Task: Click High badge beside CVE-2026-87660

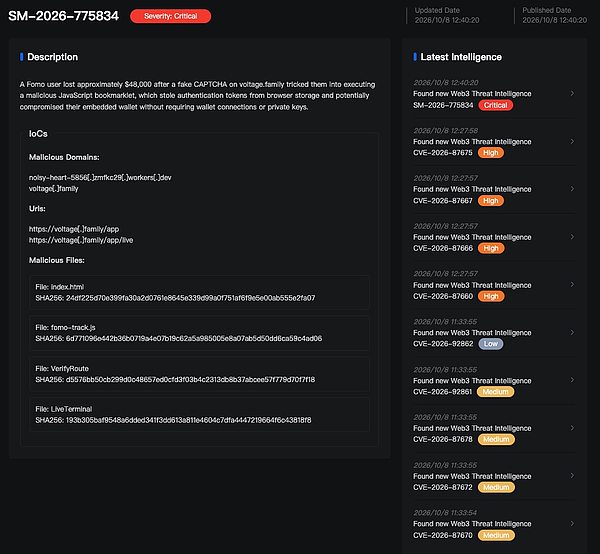Action: [491, 296]
